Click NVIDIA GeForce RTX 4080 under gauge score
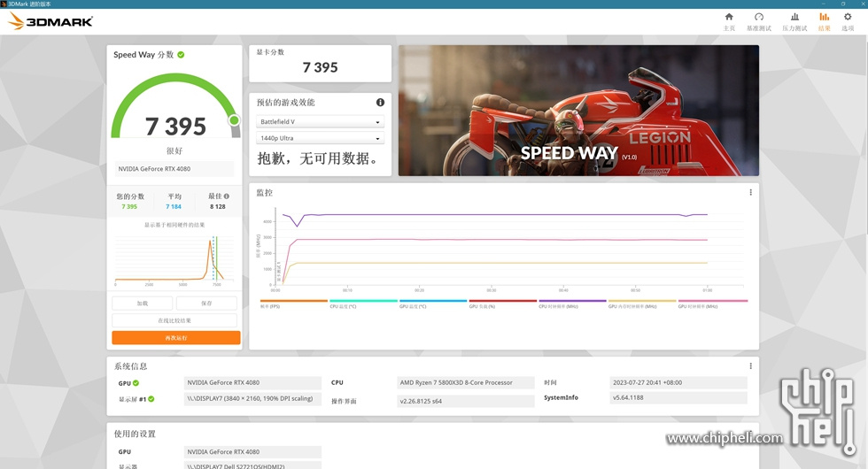 coord(174,169)
